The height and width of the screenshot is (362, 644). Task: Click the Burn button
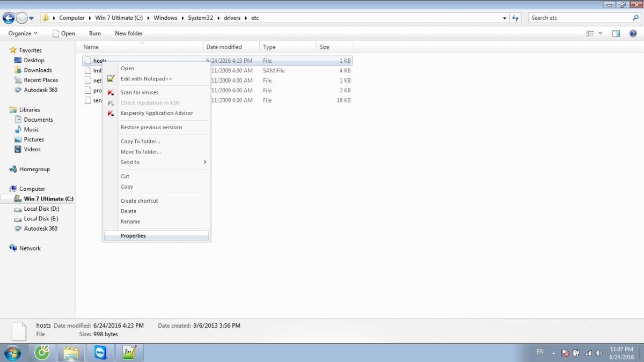click(x=94, y=33)
